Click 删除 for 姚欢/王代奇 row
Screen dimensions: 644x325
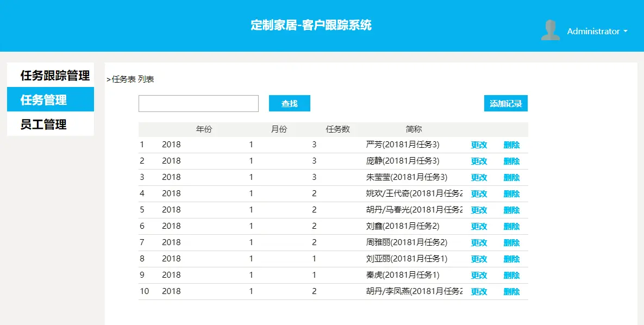click(512, 194)
